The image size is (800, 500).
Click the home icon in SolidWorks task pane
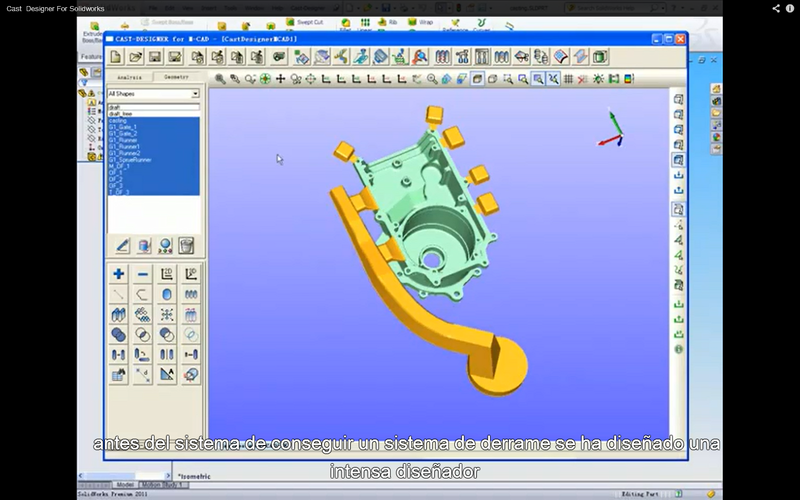716,89
